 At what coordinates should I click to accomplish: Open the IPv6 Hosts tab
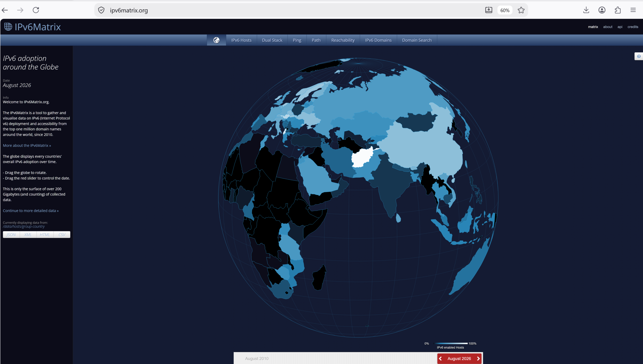[x=241, y=40]
